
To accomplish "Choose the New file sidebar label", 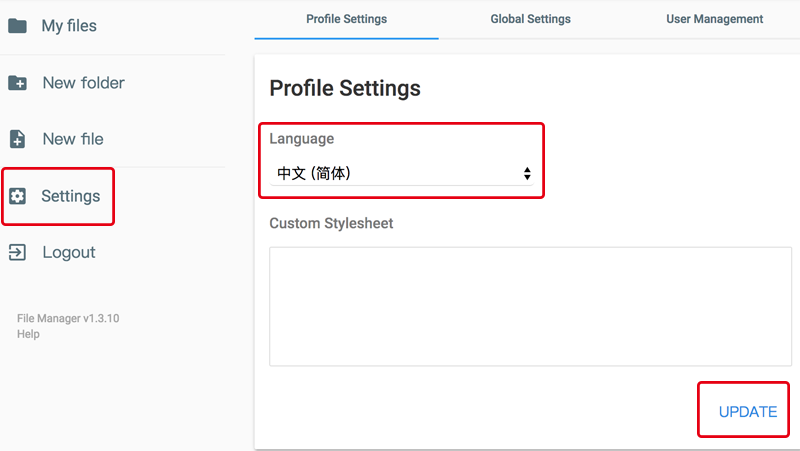I will [73, 139].
